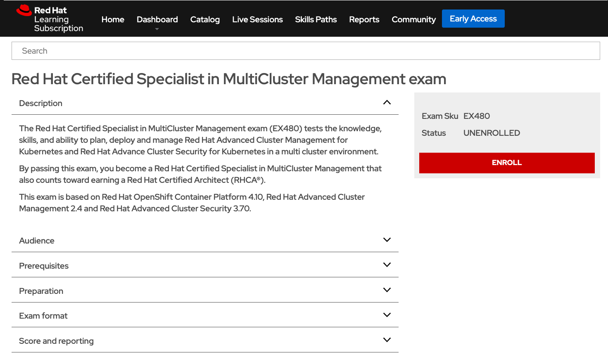Navigate to the Home menu item

pyautogui.click(x=113, y=19)
